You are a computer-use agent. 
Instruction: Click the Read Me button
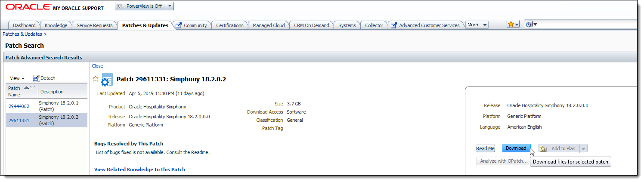tap(485, 148)
